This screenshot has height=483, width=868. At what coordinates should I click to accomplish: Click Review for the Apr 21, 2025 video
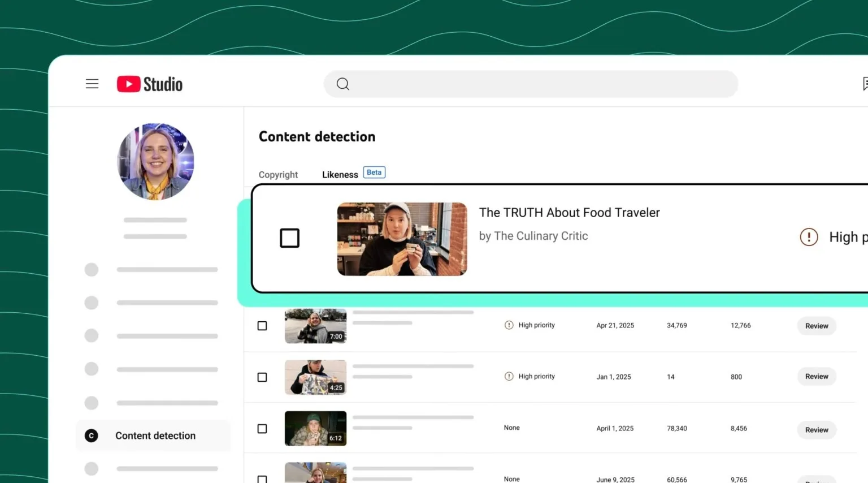[816, 326]
